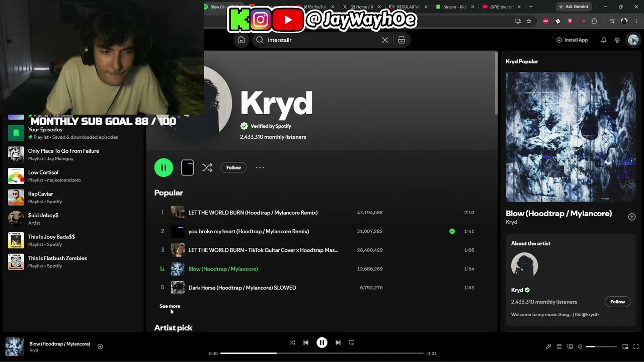Open $uicideboy$ artist from library
The width and height of the screenshot is (644, 362).
click(x=73, y=219)
